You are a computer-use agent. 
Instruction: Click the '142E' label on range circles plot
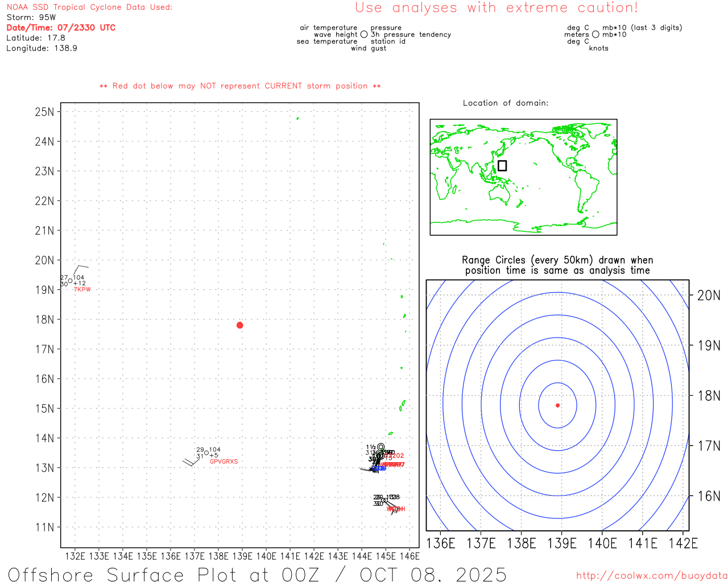pyautogui.click(x=683, y=543)
